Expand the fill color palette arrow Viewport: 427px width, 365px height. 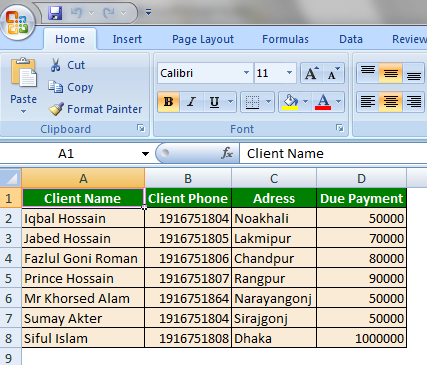click(x=305, y=101)
